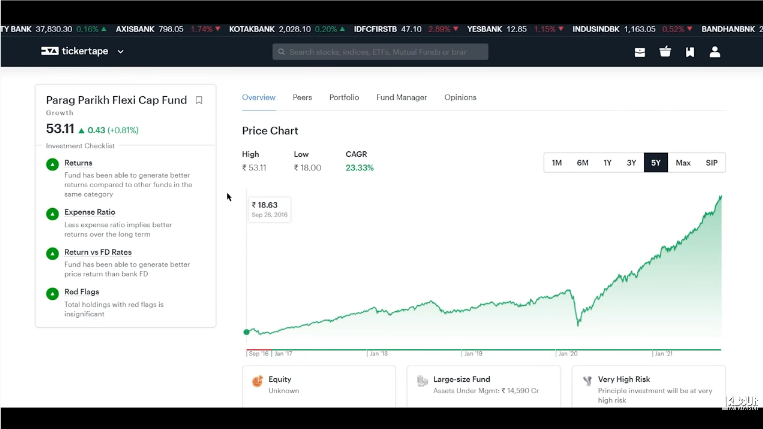Click the Very High Risk icon
This screenshot has width=763, height=429.
587,381
